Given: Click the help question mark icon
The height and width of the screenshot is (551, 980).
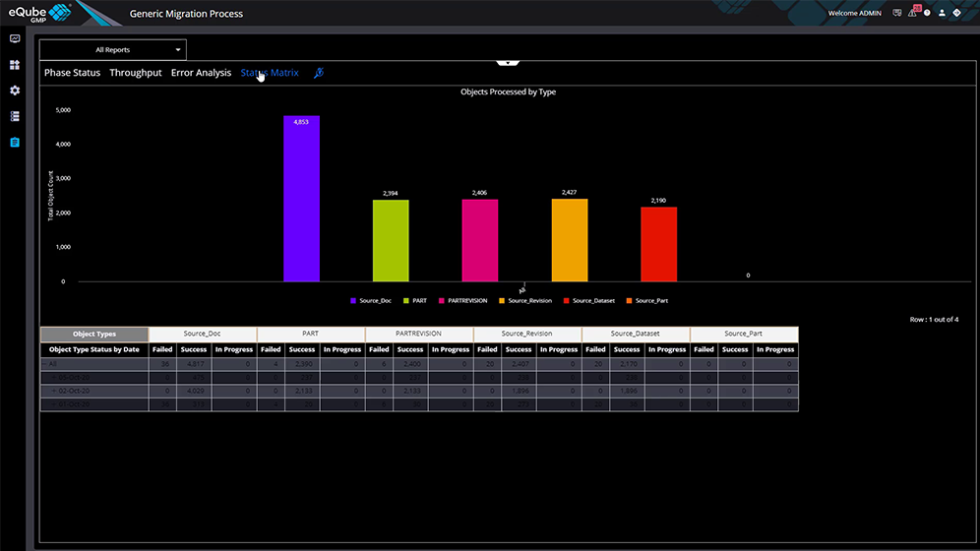Looking at the screenshot, I should [927, 14].
